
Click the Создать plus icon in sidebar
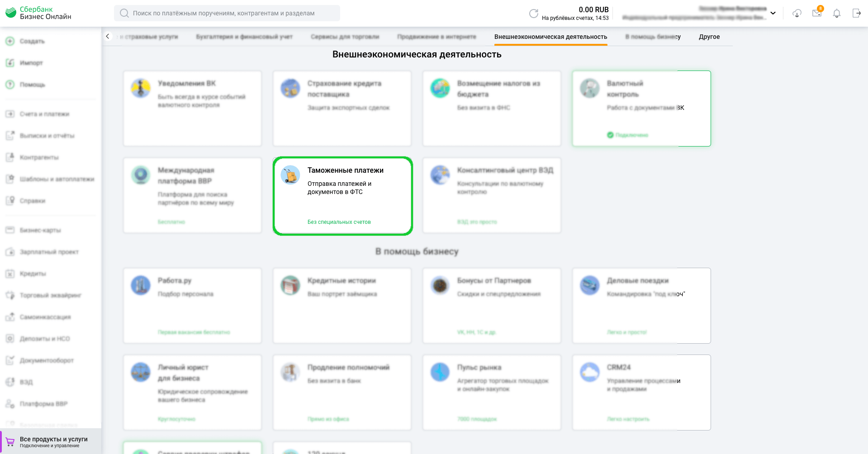10,41
